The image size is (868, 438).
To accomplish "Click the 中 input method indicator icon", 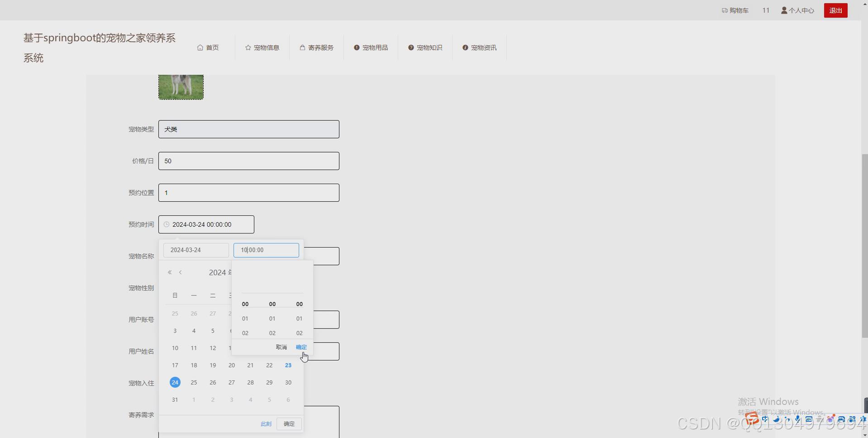I will (x=765, y=419).
